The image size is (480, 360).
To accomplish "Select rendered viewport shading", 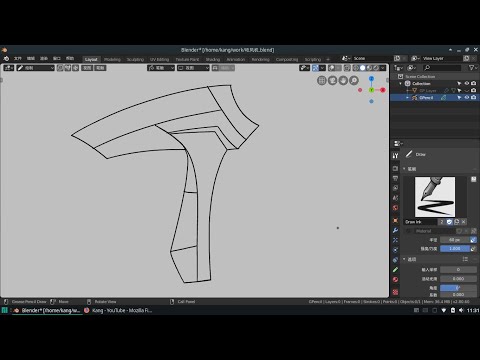I will pyautogui.click(x=376, y=68).
